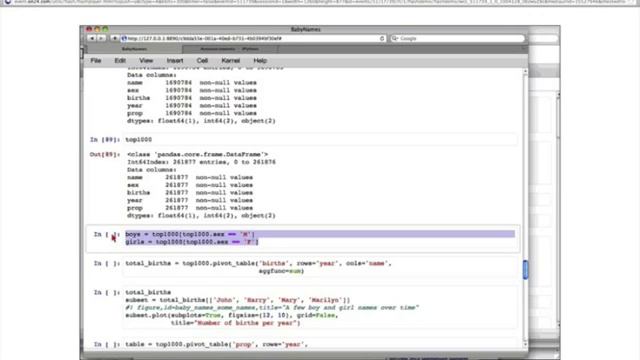Click the magnifier icon in Google search

[395, 38]
